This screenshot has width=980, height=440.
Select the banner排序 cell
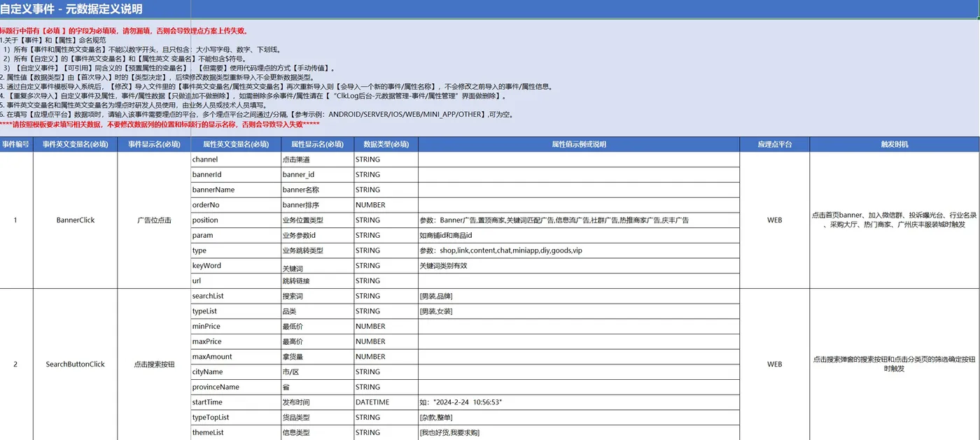[317, 205]
